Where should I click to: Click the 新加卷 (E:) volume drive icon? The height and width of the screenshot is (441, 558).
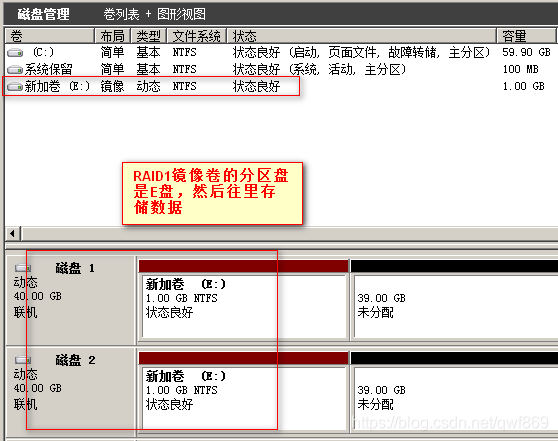pos(15,86)
